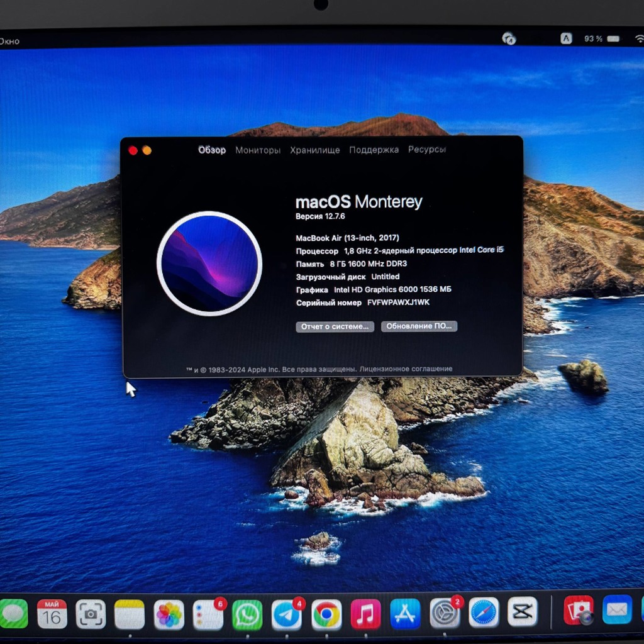Click the macOS Monterey logo image
644x644 pixels.
[x=209, y=264]
